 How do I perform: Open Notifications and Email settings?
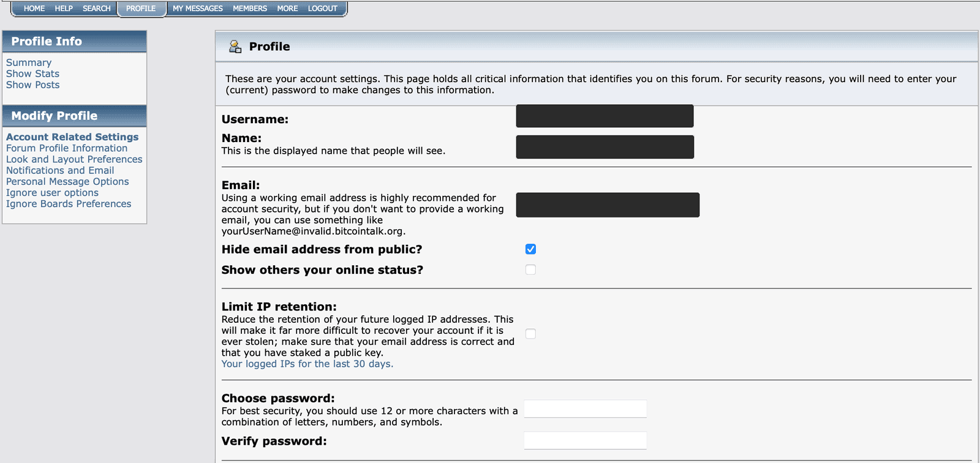pyautogui.click(x=60, y=170)
